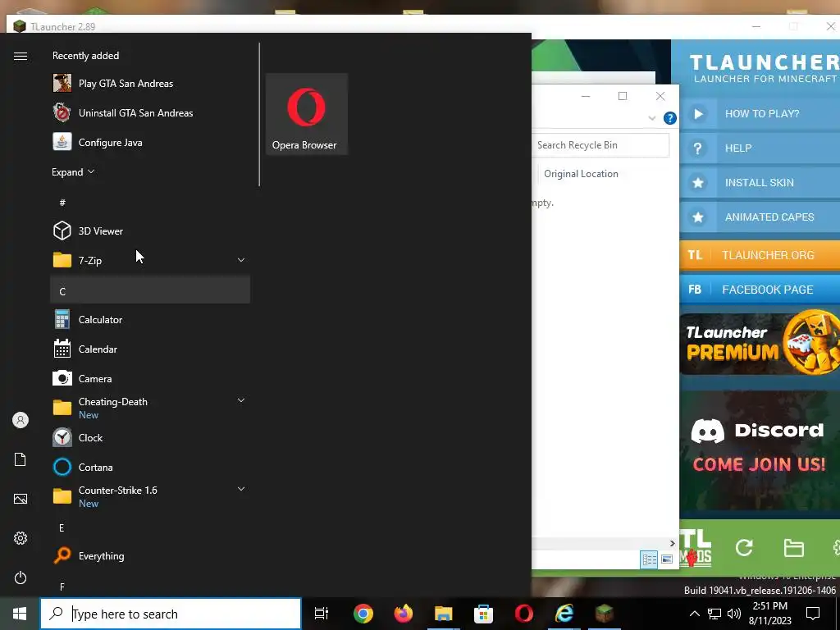Open the 3D Viewer app

(x=150, y=231)
